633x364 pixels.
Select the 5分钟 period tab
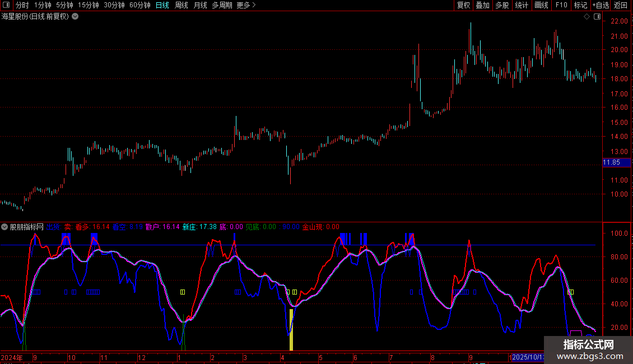tap(64, 5)
